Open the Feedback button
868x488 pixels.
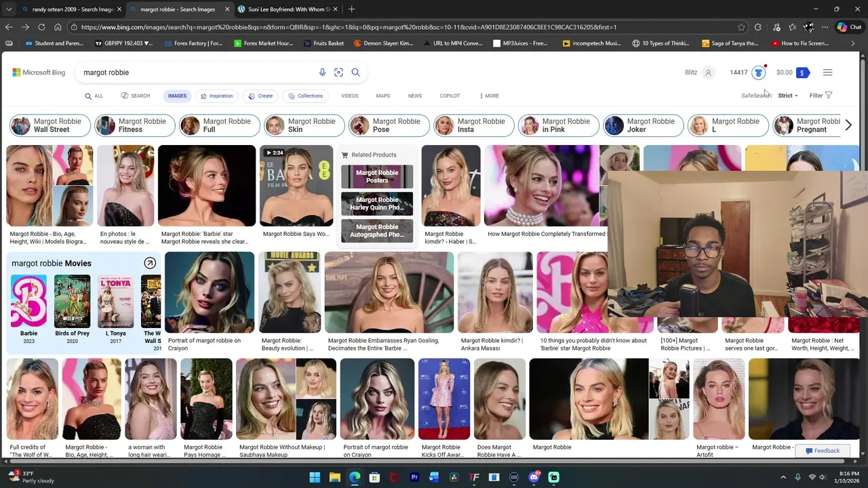pos(822,451)
